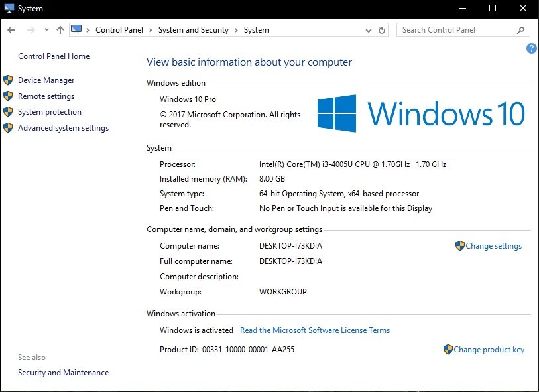The width and height of the screenshot is (539, 392).
Task: Click the WORKGROUP value
Action: tap(283, 292)
